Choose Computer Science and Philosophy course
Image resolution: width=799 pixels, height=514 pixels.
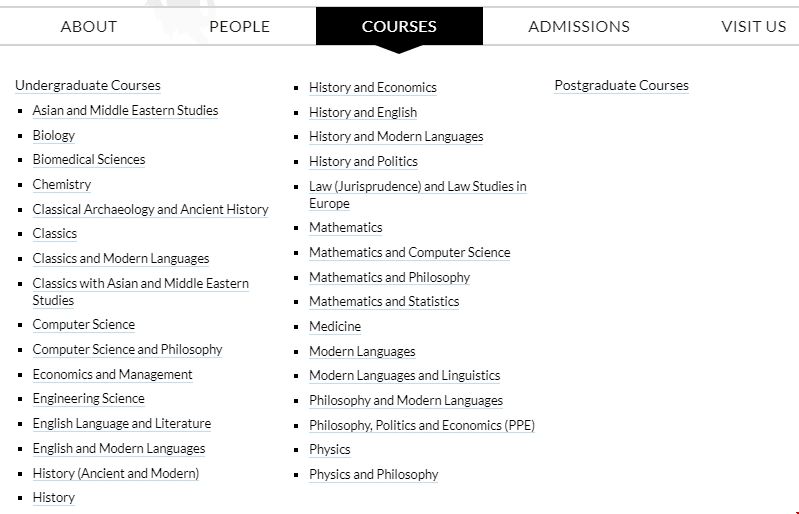pyautogui.click(x=127, y=350)
